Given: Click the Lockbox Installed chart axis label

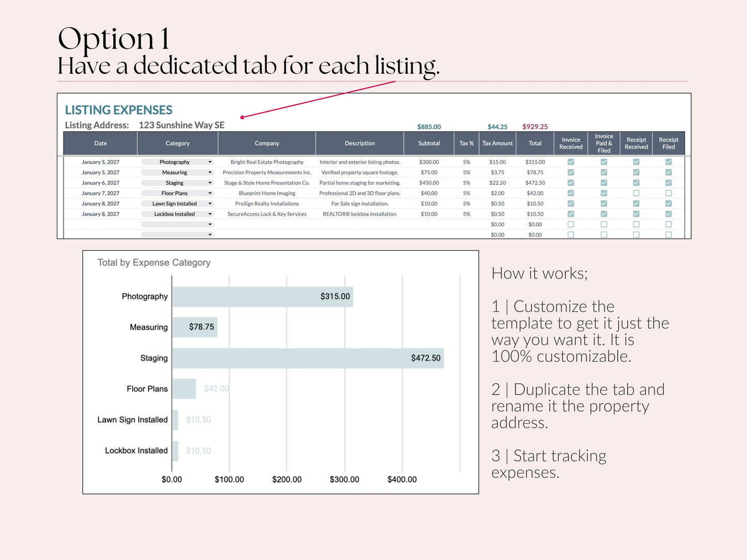Looking at the screenshot, I should click(136, 450).
